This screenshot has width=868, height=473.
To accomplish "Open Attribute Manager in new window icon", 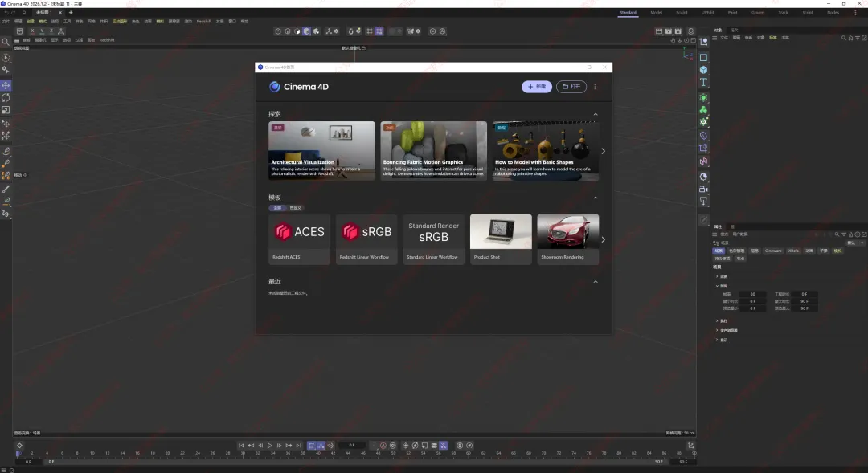I will 864,234.
